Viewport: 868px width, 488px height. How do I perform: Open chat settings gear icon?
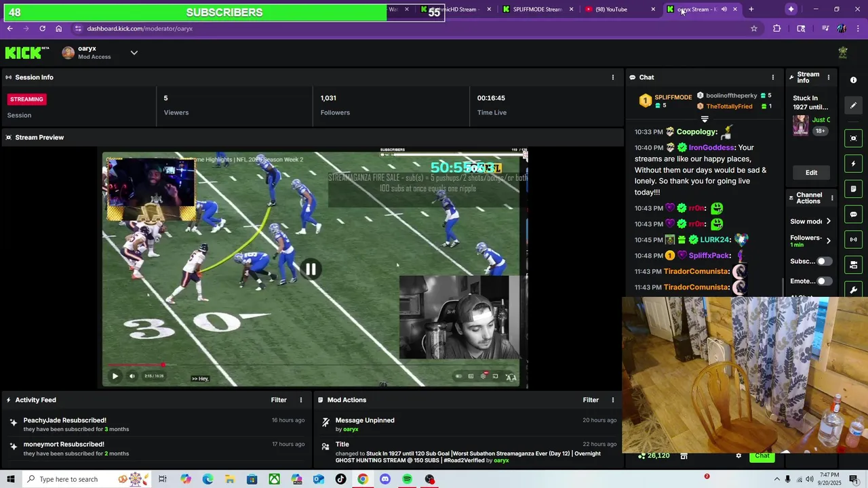(x=738, y=455)
